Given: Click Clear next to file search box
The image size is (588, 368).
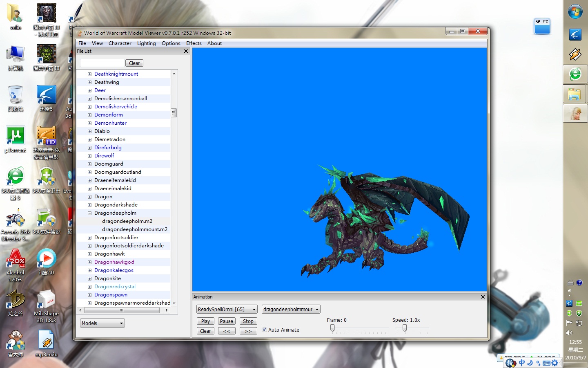Looking at the screenshot, I should click(134, 63).
